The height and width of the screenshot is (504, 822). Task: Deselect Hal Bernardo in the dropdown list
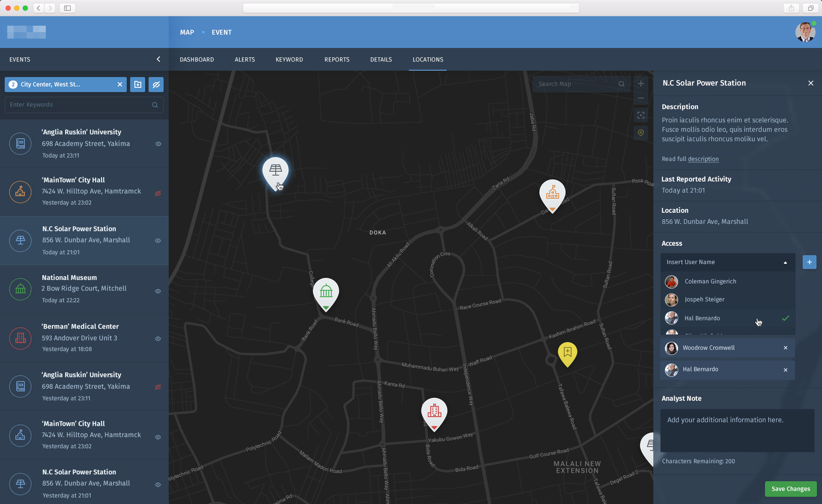727,318
